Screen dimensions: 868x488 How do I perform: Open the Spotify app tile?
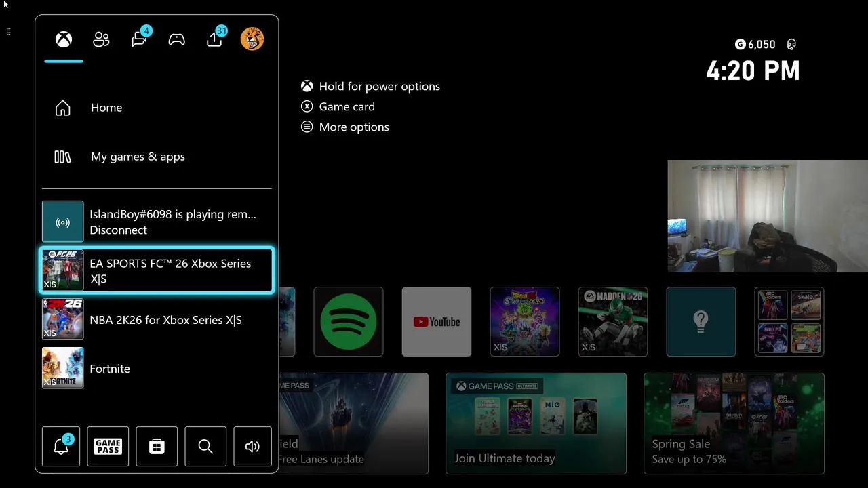(x=349, y=321)
